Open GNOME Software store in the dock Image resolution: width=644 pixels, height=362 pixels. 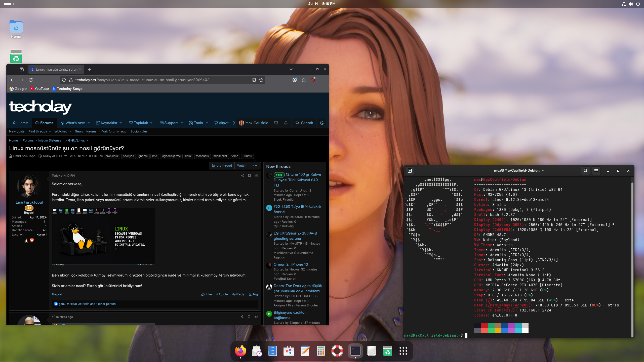pos(289,351)
